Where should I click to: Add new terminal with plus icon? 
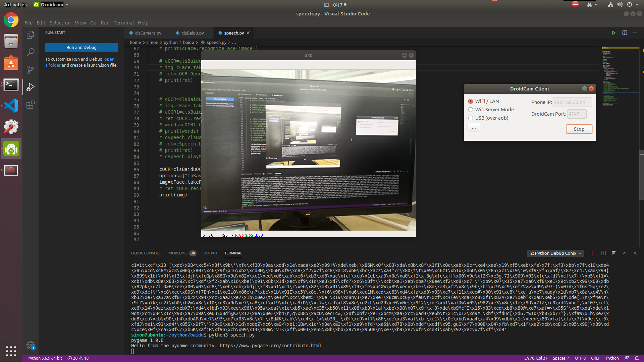[x=592, y=253]
